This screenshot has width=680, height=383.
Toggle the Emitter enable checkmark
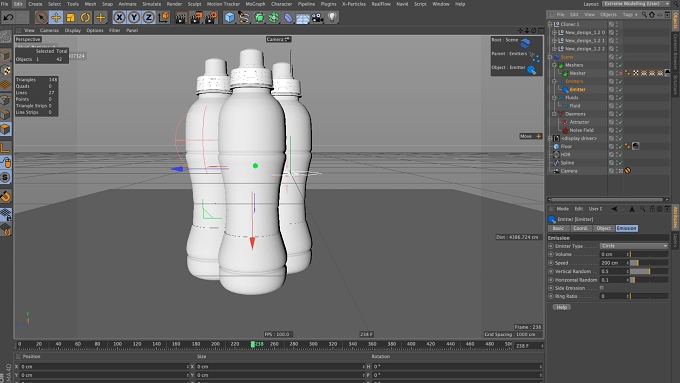click(x=621, y=90)
